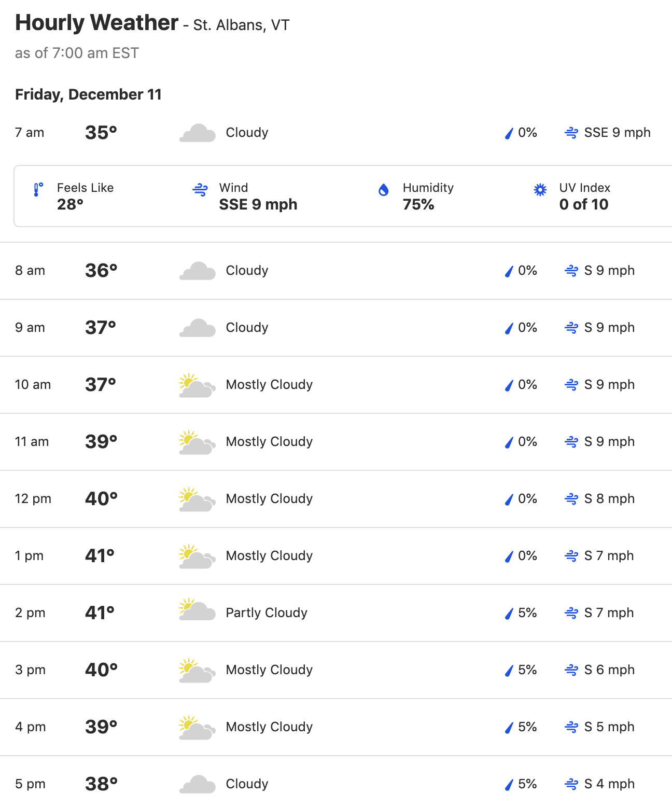Click the wind icon in the 5 pm row
The height and width of the screenshot is (808, 672).
pyautogui.click(x=571, y=784)
